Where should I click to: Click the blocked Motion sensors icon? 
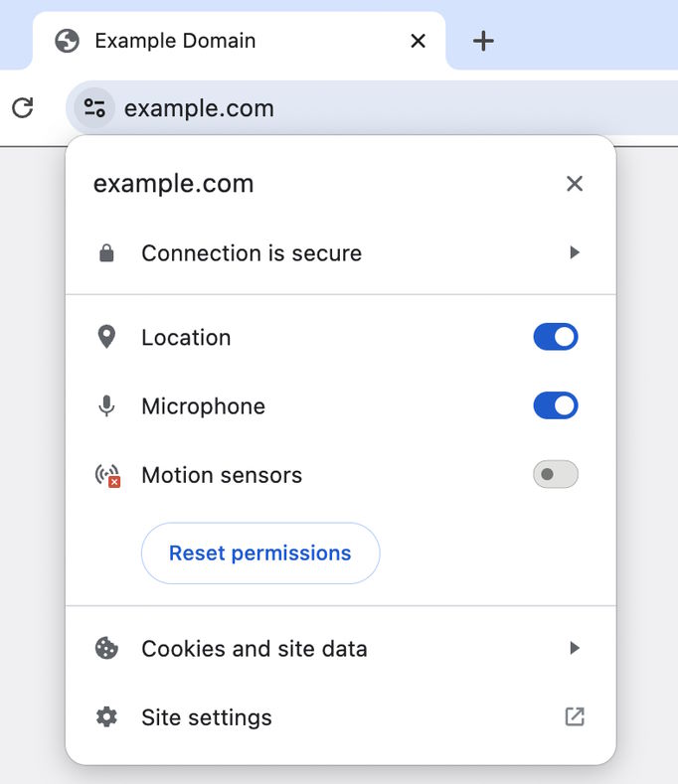107,476
